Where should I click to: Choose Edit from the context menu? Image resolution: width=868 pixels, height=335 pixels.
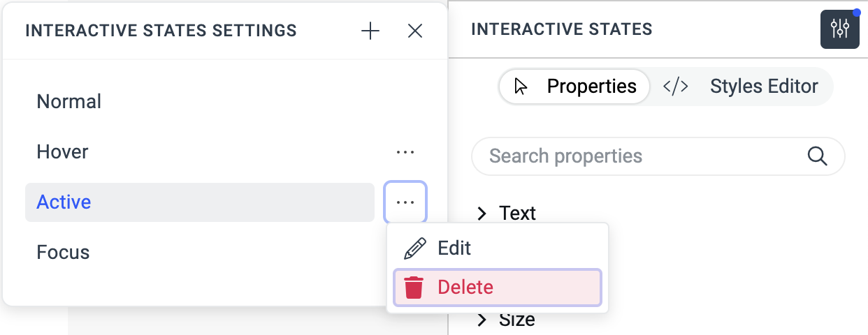tap(454, 248)
